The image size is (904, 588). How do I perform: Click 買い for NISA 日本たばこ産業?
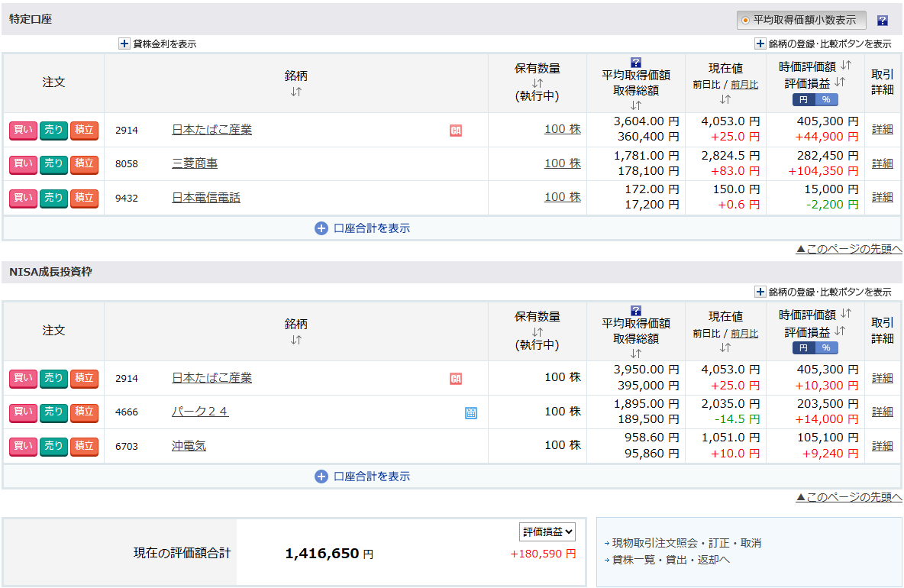23,379
